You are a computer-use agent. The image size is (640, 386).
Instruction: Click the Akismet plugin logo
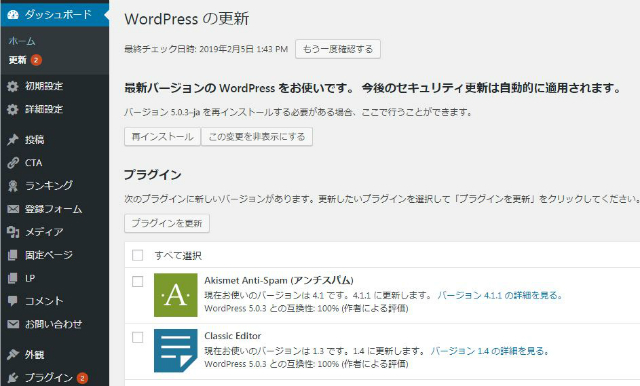click(176, 295)
